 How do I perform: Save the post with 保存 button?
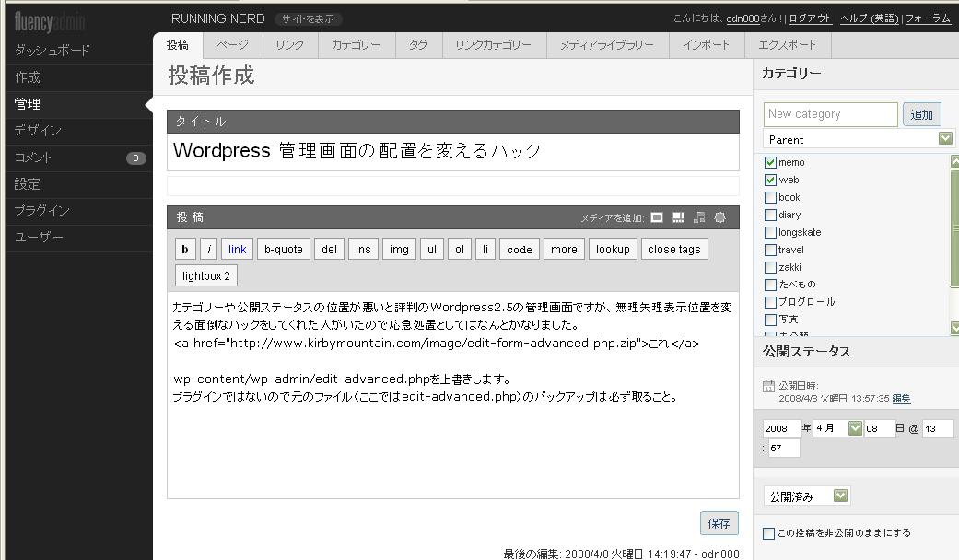coord(719,523)
